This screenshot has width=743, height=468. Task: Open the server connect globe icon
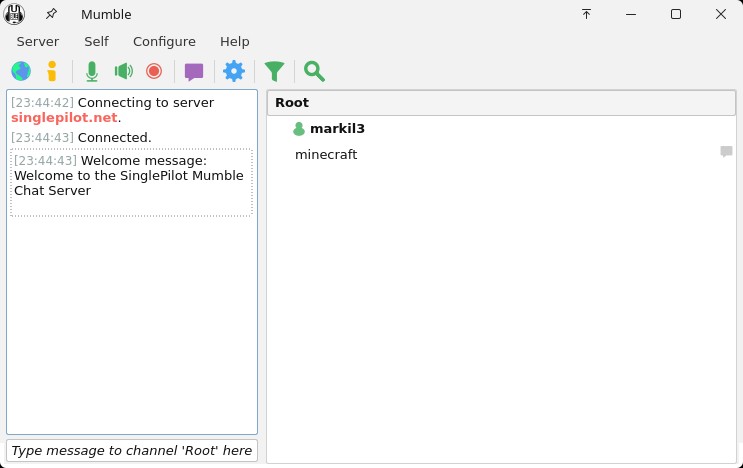21,71
